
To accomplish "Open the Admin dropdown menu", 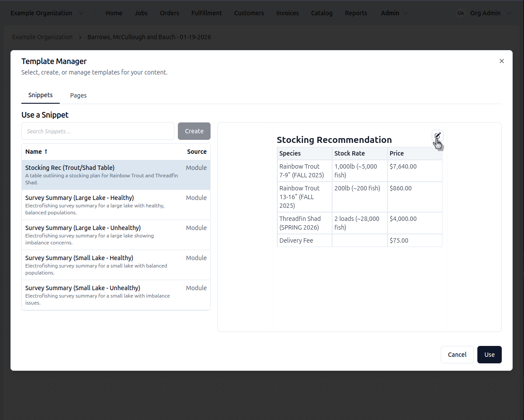I will 394,13.
